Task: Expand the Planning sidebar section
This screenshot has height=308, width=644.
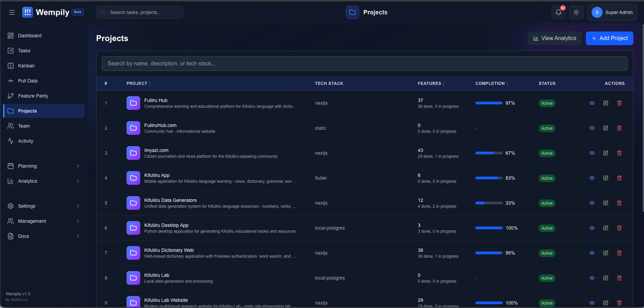Action: point(43,166)
